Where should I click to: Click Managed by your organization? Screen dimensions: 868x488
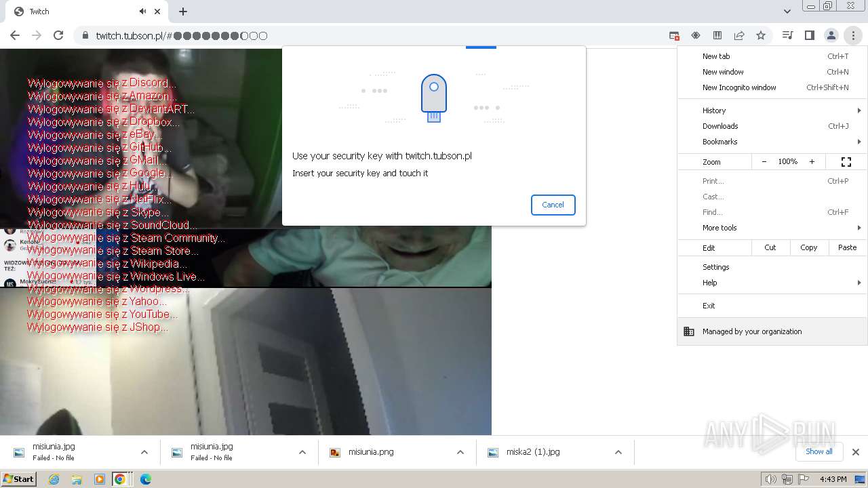click(772, 331)
